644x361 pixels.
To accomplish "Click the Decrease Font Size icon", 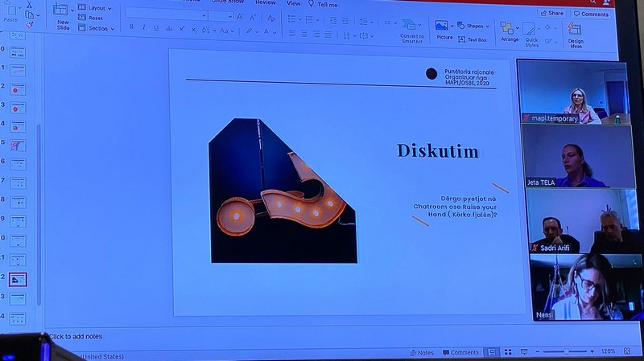I will pos(253,17).
